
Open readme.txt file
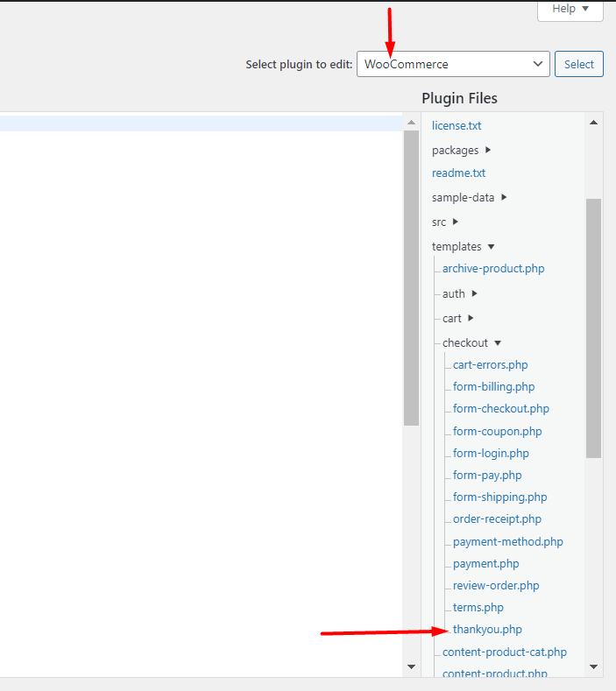458,173
